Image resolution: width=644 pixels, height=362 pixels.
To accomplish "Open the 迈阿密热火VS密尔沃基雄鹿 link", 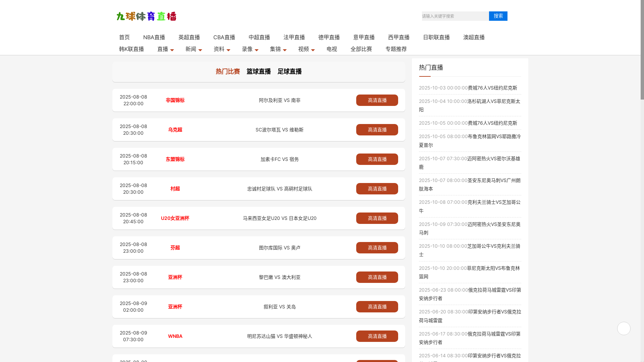I will (x=470, y=163).
